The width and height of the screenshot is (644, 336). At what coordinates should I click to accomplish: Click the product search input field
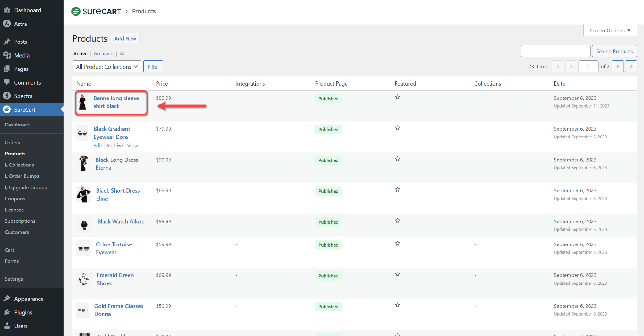(x=555, y=51)
